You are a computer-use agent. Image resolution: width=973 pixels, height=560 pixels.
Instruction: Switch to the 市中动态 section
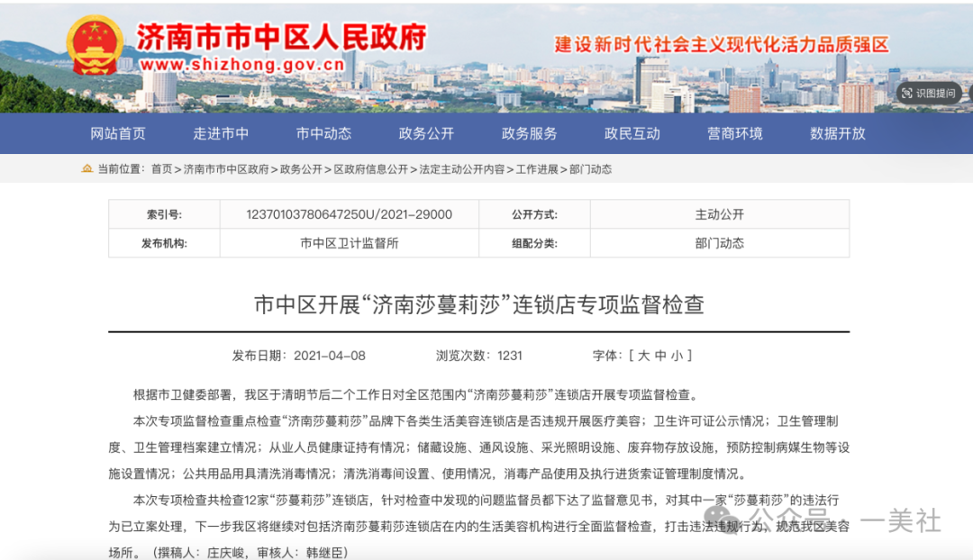point(323,133)
